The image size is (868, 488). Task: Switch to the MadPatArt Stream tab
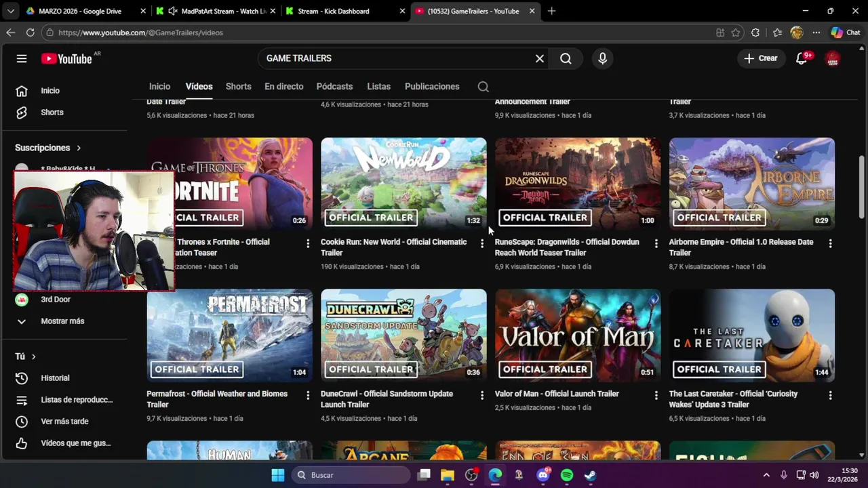pos(216,11)
